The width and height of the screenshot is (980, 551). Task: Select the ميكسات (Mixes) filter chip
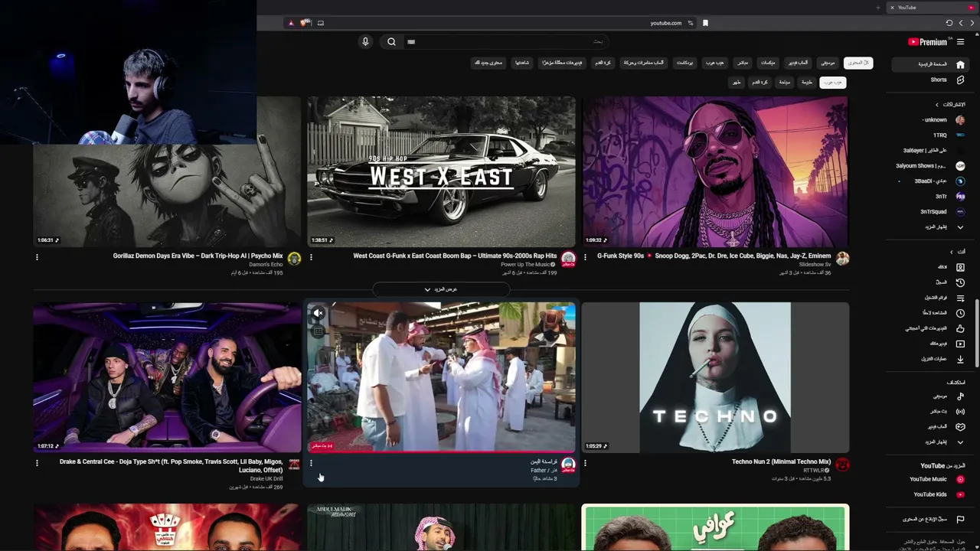(x=768, y=63)
